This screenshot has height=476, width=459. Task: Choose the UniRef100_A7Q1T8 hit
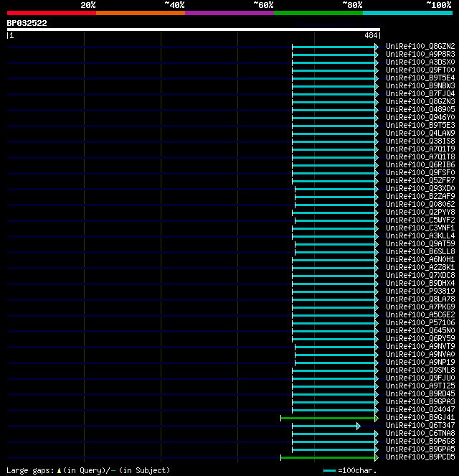click(420, 157)
